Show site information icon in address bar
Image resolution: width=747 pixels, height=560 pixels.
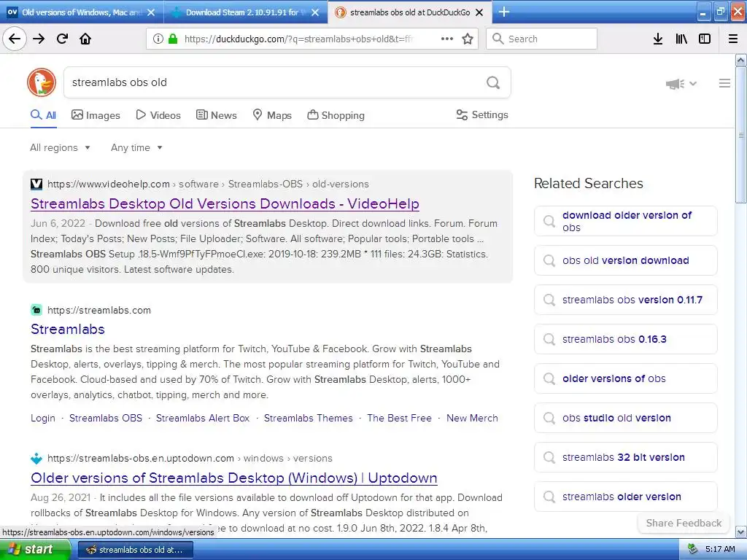point(158,39)
